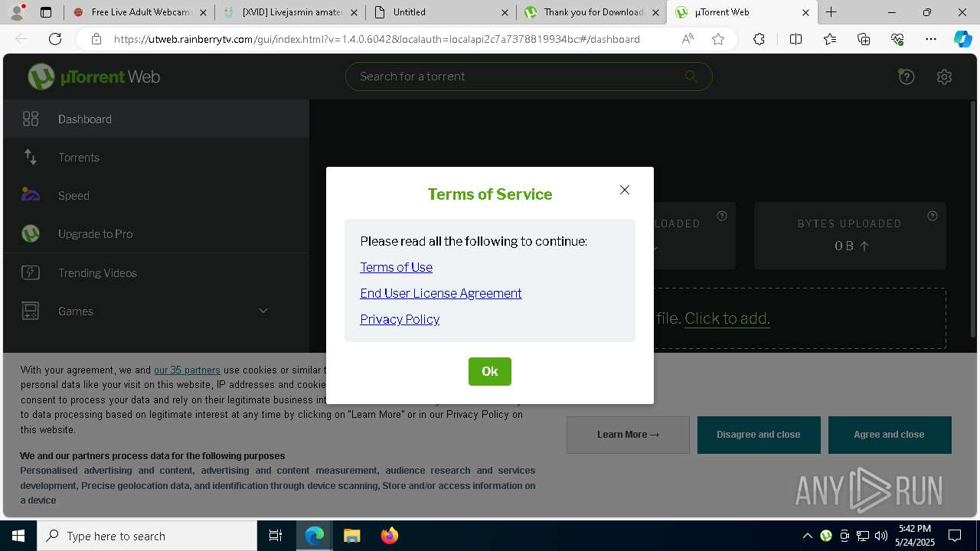The height and width of the screenshot is (551, 980).
Task: Click the Learn More button
Action: pos(628,435)
